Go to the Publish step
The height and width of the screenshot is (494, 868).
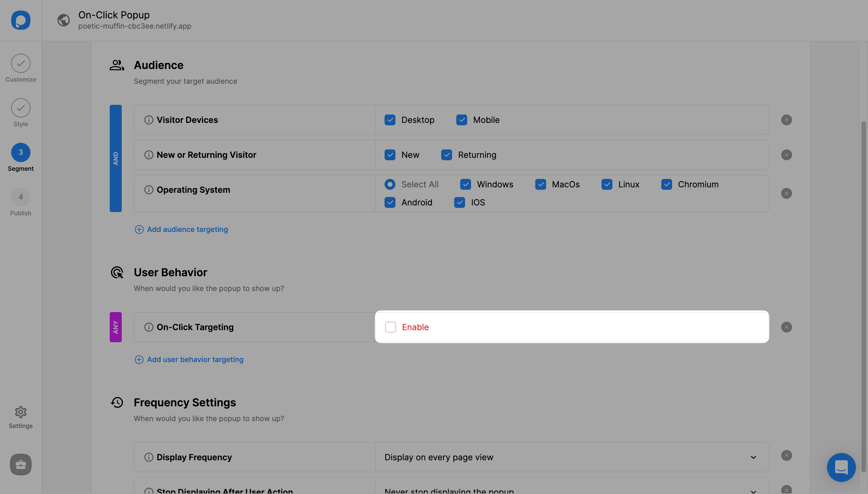(21, 197)
